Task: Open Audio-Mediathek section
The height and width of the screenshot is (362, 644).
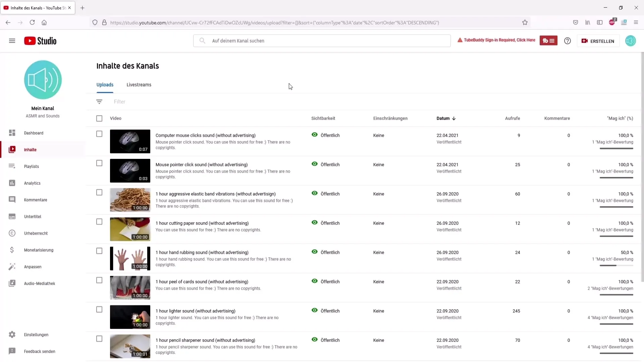Action: pyautogui.click(x=39, y=283)
